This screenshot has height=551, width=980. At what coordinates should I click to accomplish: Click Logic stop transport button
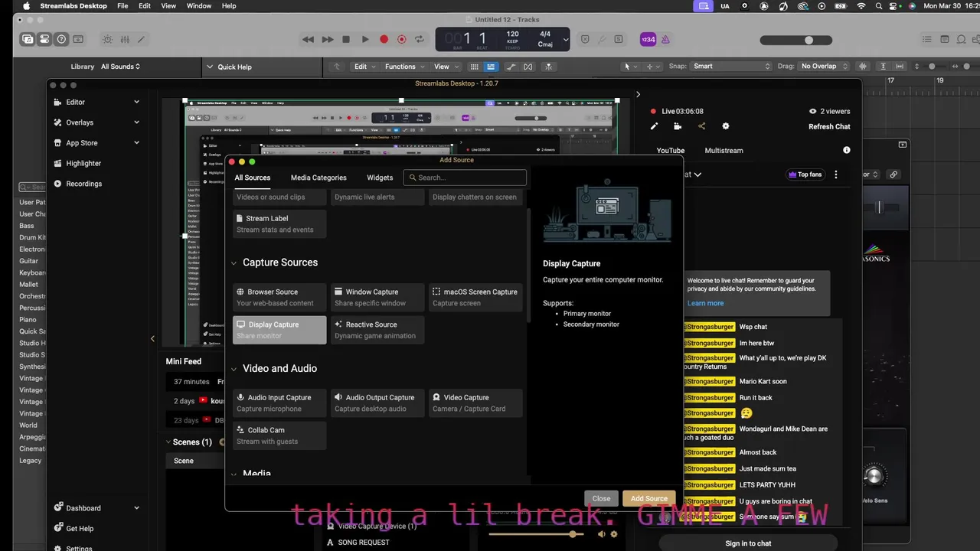tap(346, 39)
